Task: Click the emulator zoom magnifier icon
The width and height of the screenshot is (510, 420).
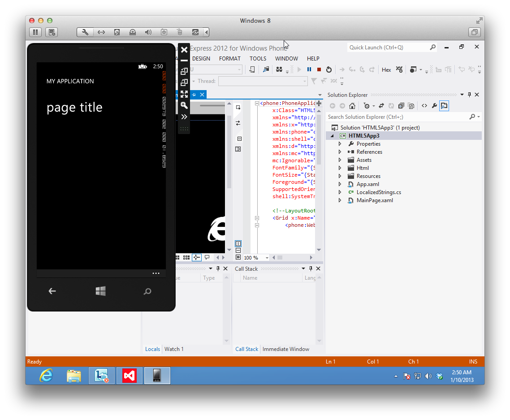Action: pos(184,105)
